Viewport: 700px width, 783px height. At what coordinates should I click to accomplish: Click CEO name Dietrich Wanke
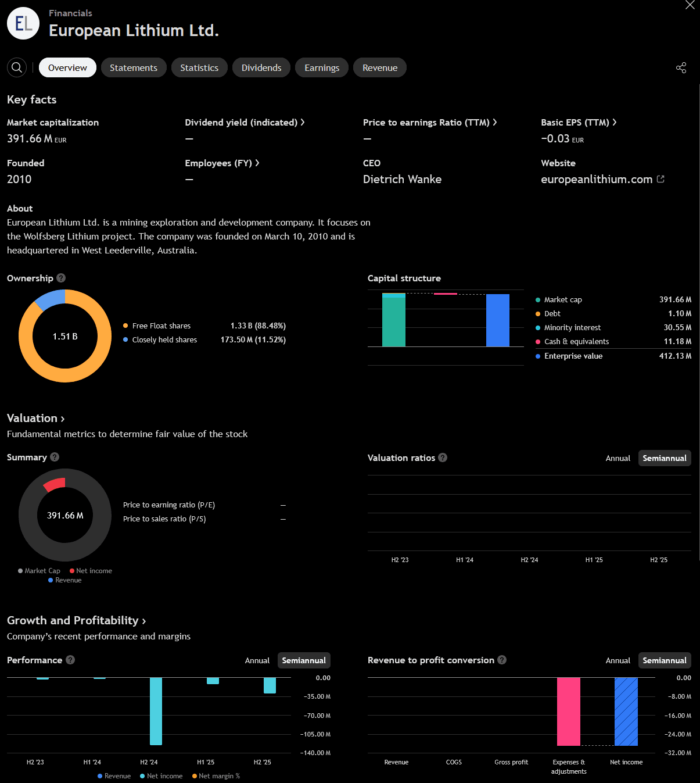(x=402, y=179)
